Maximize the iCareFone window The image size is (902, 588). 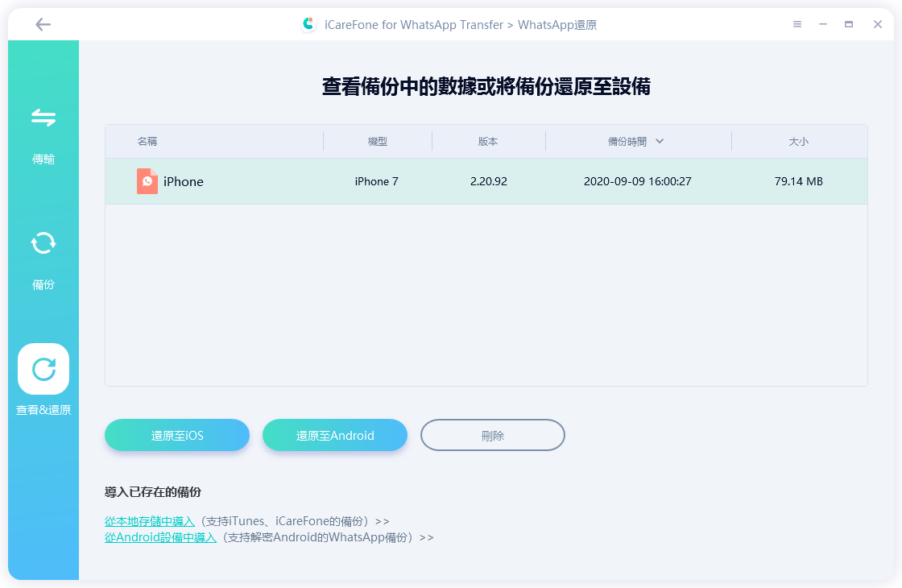coord(849,24)
